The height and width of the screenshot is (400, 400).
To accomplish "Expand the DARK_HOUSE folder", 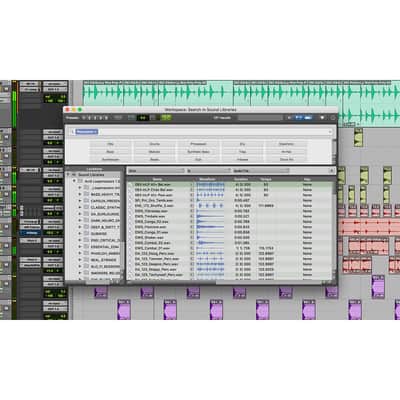I will click(x=80, y=221).
